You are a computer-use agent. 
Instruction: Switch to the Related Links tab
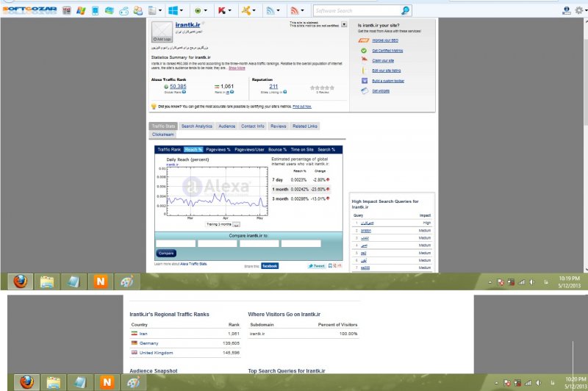click(305, 126)
